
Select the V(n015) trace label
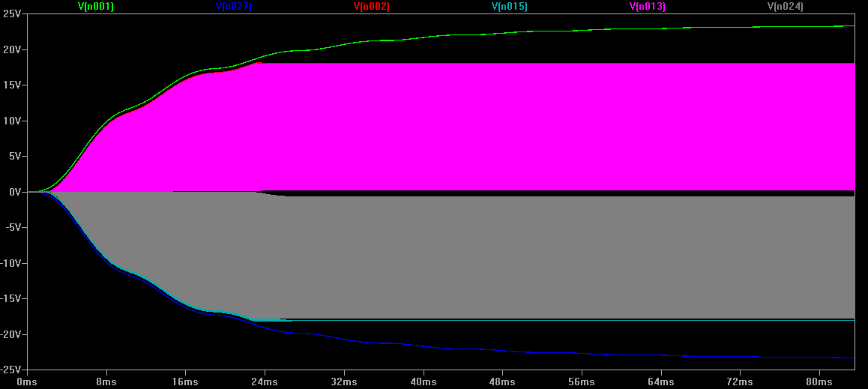pyautogui.click(x=509, y=7)
